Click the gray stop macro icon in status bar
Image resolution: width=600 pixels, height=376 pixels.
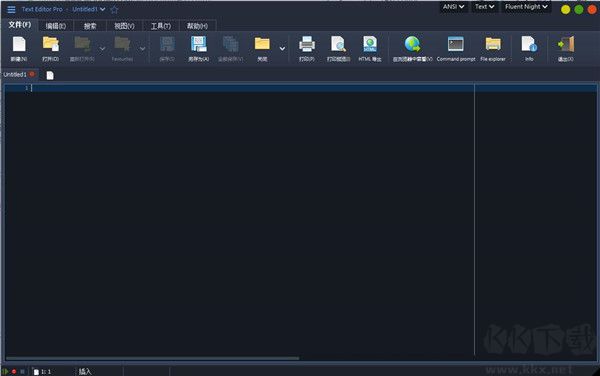(23, 371)
